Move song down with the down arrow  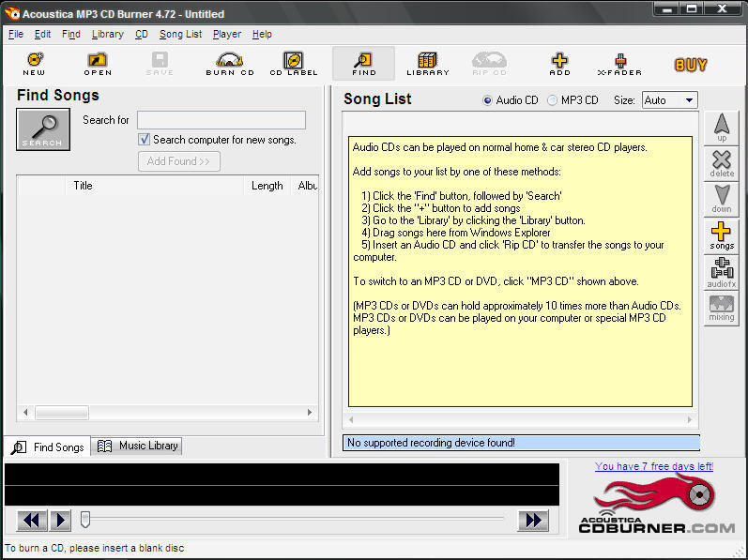pyautogui.click(x=722, y=199)
